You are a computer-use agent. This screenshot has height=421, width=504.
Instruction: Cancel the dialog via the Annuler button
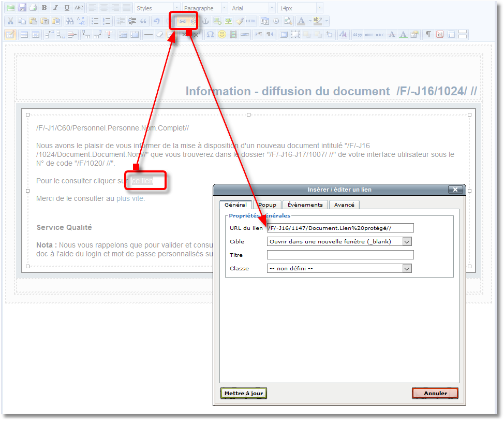pos(435,393)
